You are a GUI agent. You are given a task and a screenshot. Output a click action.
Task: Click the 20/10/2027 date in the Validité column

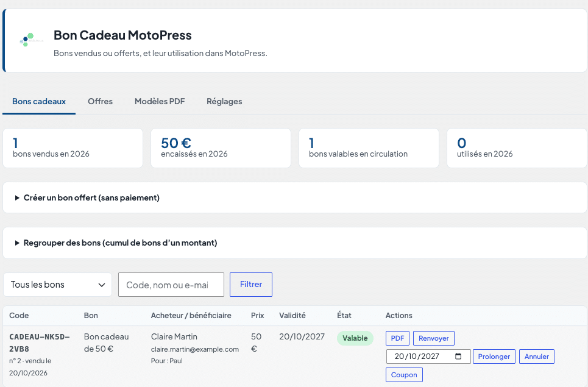tap(302, 337)
